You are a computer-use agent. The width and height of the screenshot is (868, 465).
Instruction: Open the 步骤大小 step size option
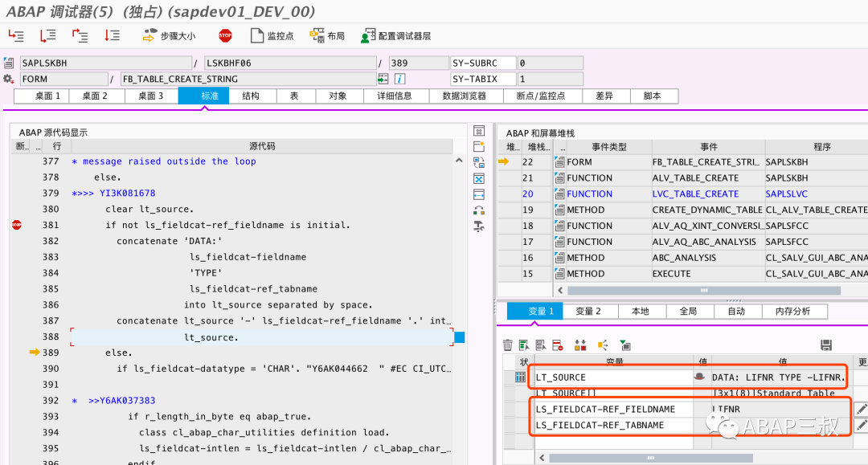(x=170, y=36)
